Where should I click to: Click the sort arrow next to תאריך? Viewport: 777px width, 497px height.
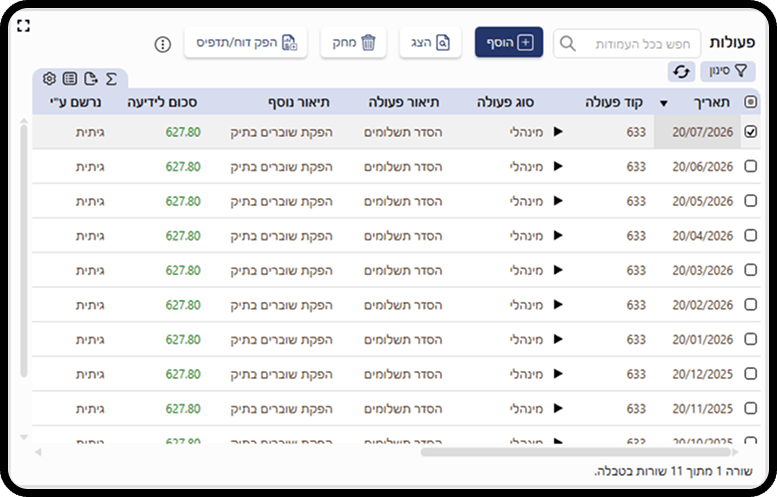coord(664,103)
